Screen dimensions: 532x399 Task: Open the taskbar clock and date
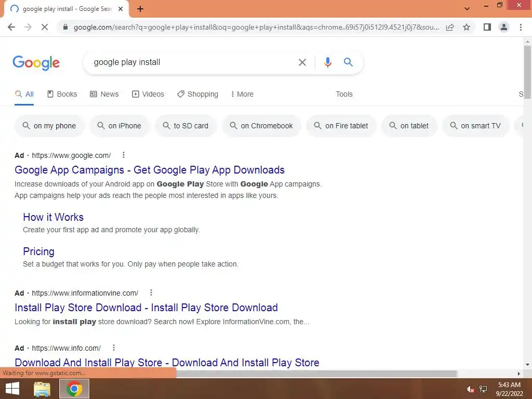click(509, 389)
